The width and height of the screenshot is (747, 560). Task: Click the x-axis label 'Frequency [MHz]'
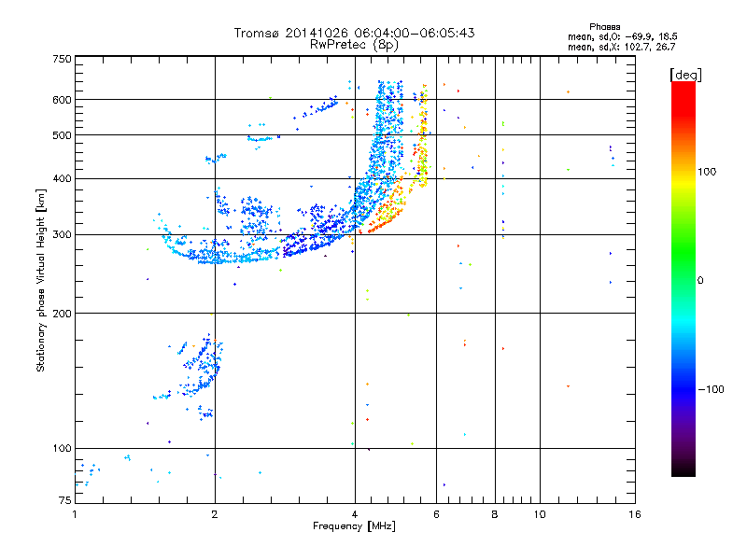coord(354,526)
